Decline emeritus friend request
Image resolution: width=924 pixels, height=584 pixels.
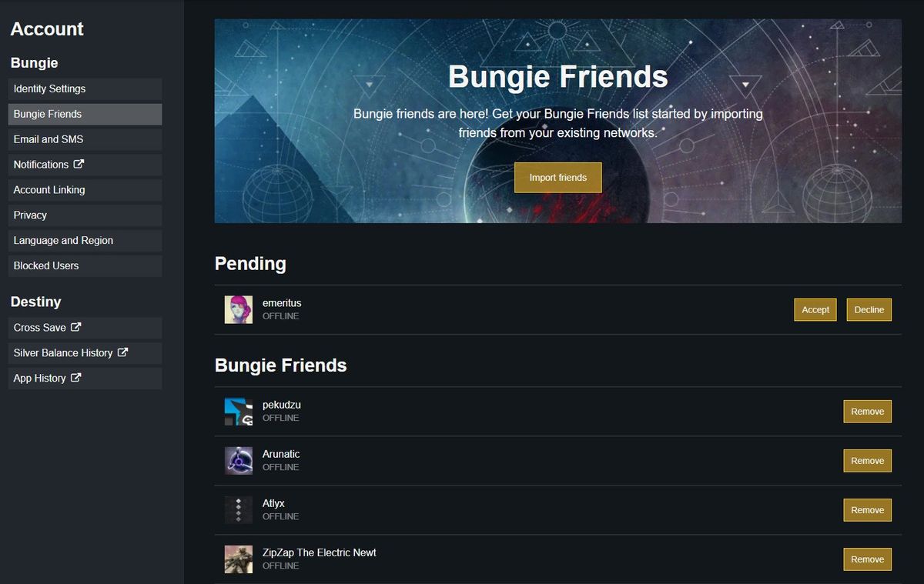tap(869, 309)
